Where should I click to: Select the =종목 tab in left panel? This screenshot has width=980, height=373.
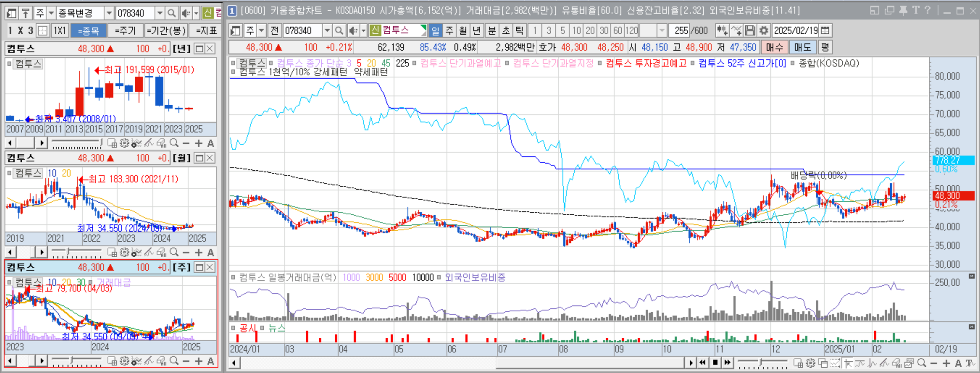pos(88,30)
